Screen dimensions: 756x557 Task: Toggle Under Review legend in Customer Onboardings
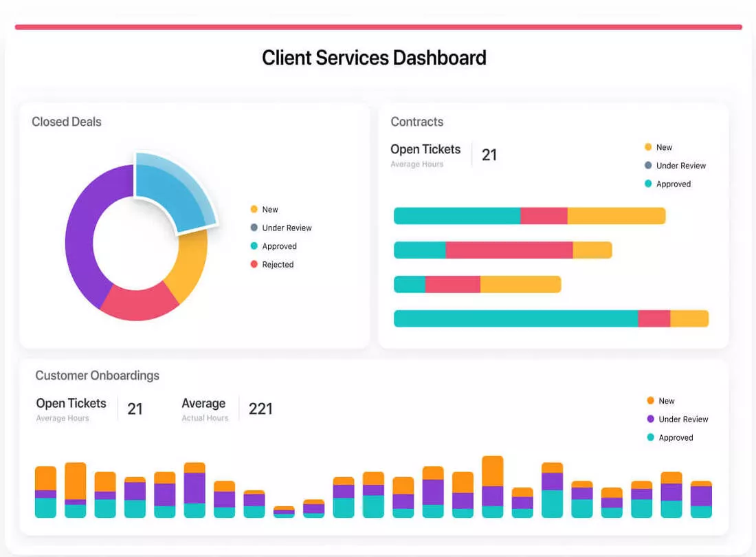[678, 419]
